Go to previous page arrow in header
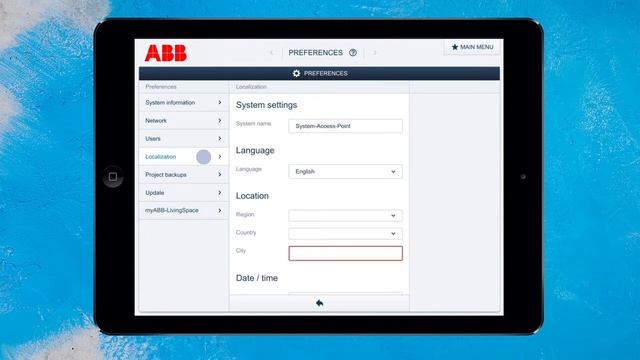Viewport: 640px width, 360px height. (272, 53)
